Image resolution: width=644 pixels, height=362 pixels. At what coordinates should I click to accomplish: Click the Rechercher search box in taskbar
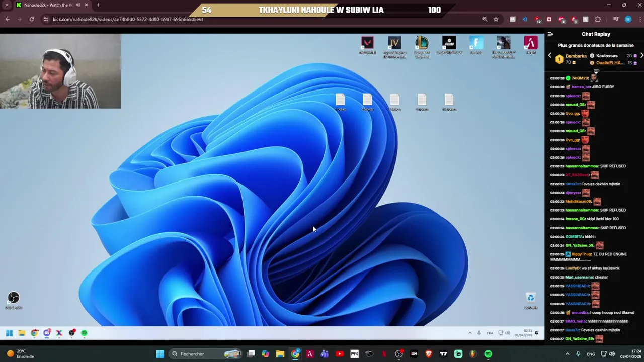206,354
